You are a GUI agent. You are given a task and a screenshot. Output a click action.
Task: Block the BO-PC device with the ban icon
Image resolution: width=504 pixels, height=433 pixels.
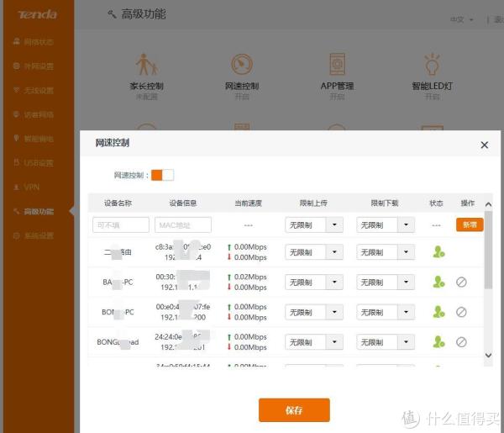click(461, 312)
